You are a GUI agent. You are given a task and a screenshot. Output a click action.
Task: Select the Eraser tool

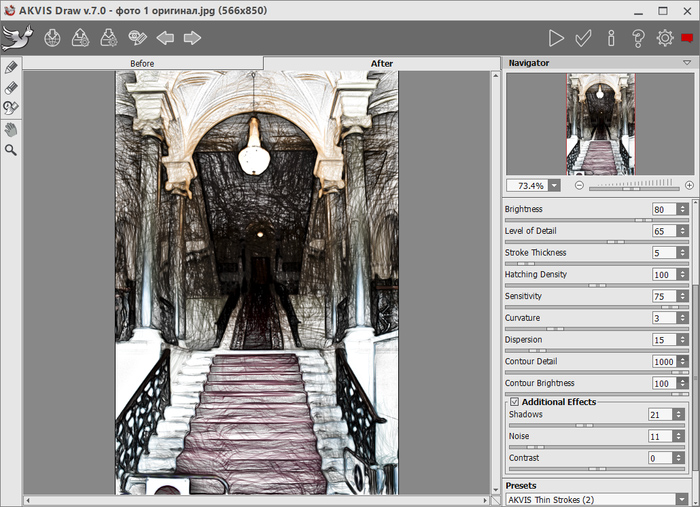coord(11,87)
